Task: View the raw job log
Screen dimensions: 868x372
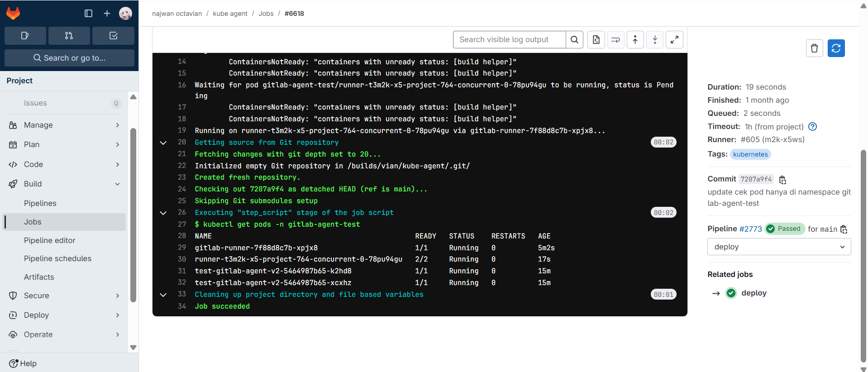Action: (x=596, y=40)
